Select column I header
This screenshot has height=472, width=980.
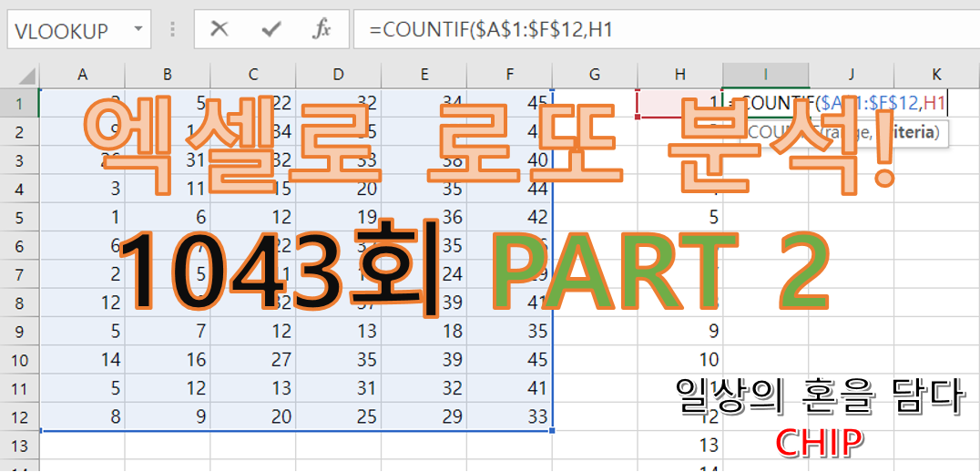click(x=766, y=75)
